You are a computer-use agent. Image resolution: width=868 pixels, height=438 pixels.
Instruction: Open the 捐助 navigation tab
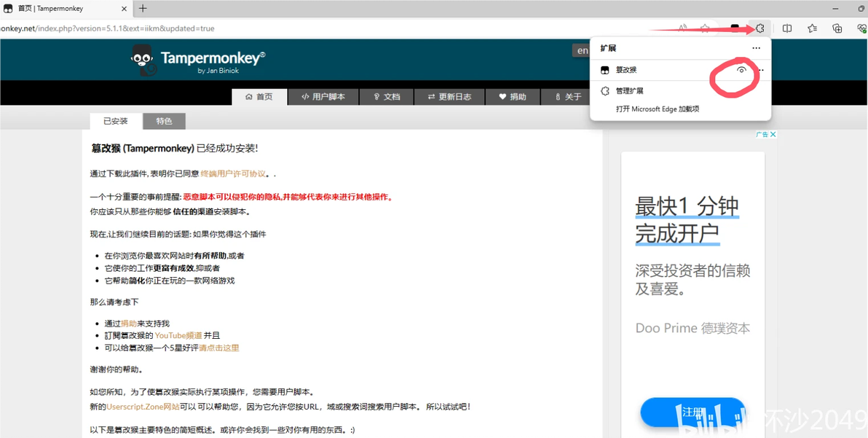[513, 97]
